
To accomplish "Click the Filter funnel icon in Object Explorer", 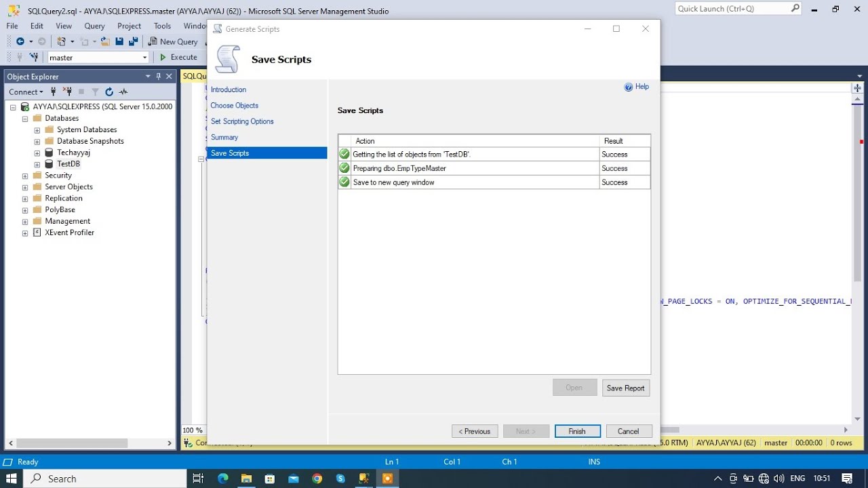I will [95, 91].
